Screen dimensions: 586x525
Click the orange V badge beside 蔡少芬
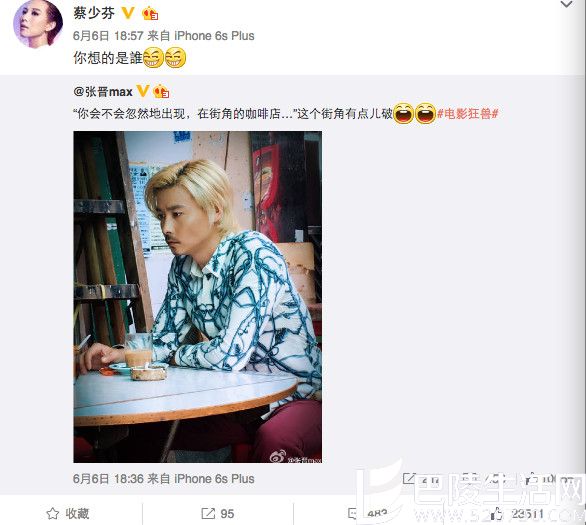[128, 13]
